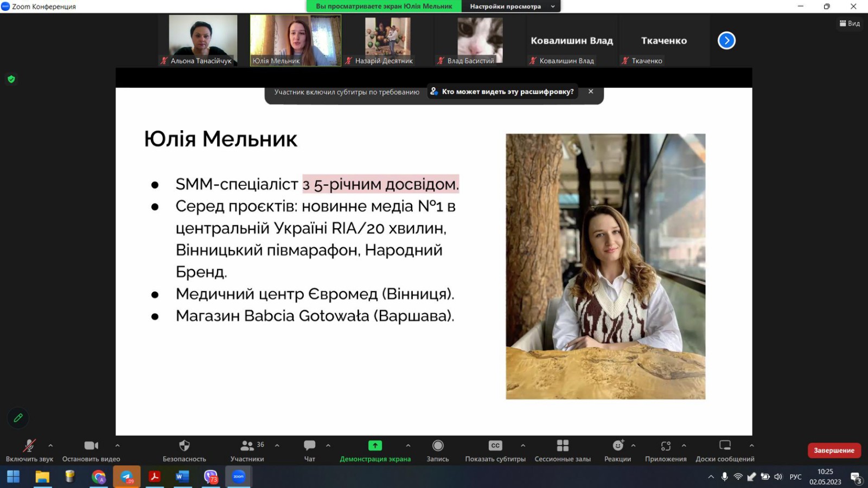The image size is (868, 488).
Task: Open the Participants (Участники) panel
Action: 247,446
